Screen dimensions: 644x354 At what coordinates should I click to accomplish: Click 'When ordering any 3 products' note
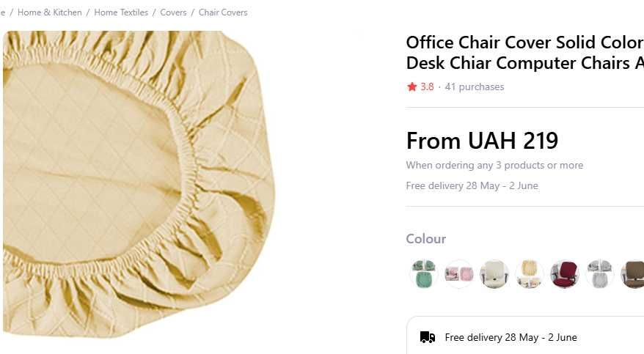point(494,166)
